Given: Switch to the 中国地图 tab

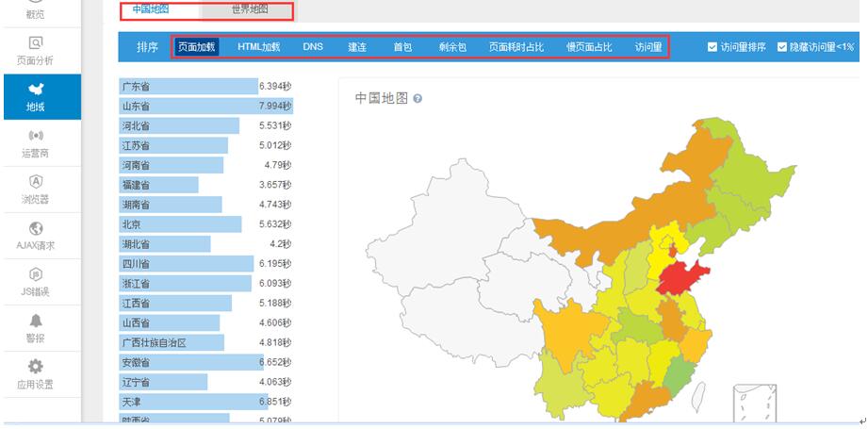Looking at the screenshot, I should pos(150,9).
